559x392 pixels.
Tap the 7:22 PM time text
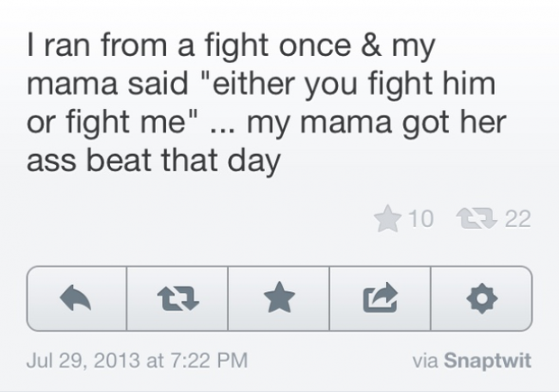click(x=209, y=360)
